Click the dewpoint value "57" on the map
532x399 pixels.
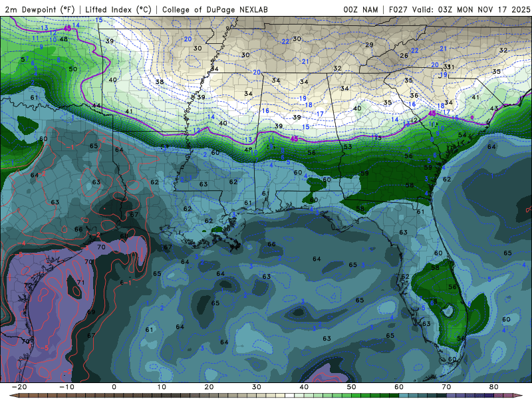25,59
